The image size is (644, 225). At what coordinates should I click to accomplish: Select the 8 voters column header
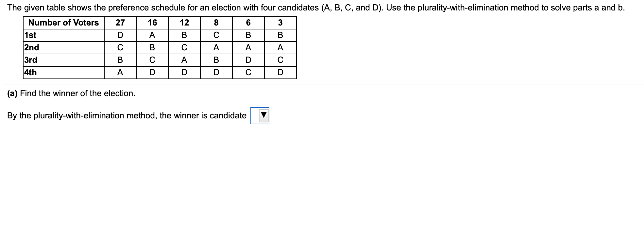(x=216, y=23)
